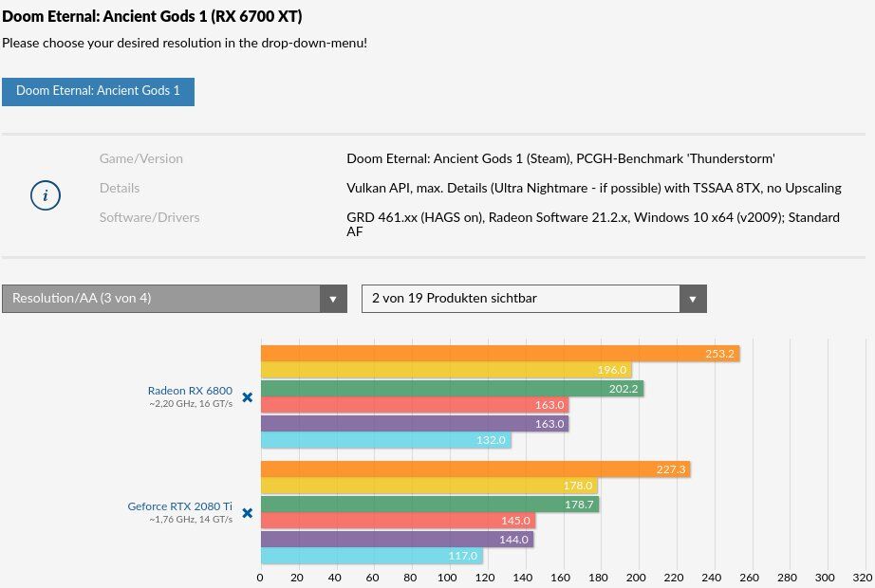Click the red 145.0 bar

[x=399, y=521]
